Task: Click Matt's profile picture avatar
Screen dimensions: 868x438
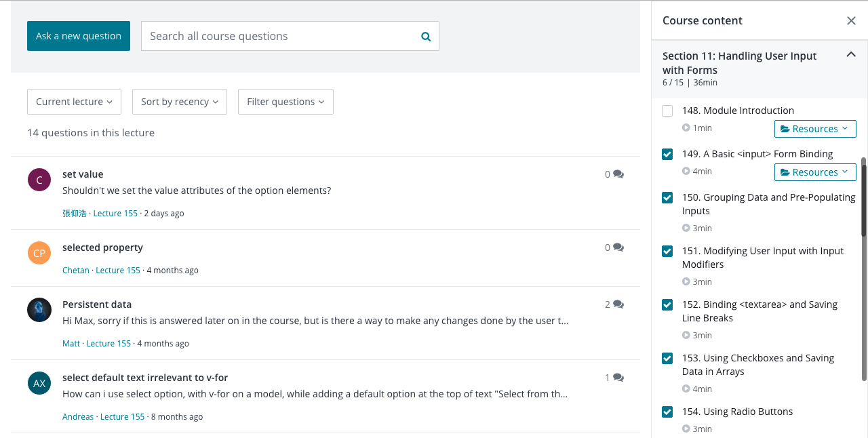Action: point(39,310)
